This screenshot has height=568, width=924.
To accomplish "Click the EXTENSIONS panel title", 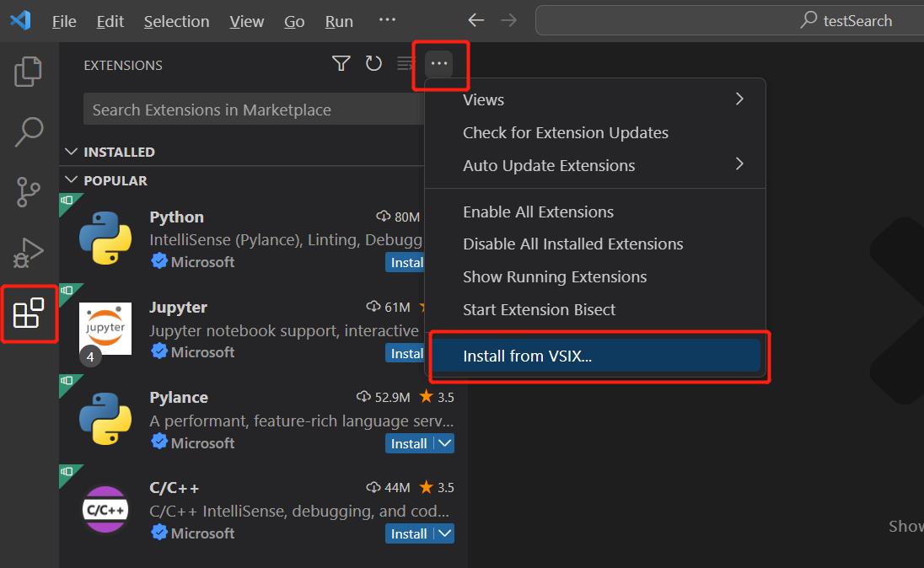I will (122, 65).
